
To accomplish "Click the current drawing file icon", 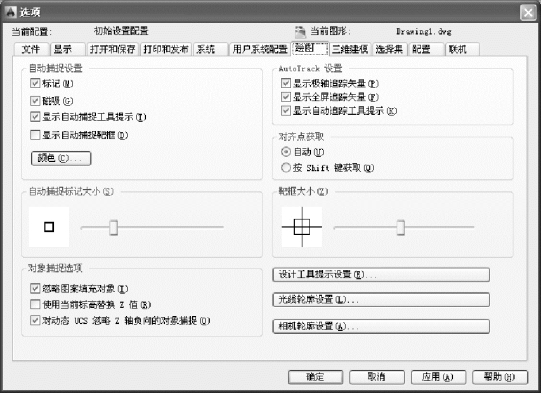I will (300, 32).
